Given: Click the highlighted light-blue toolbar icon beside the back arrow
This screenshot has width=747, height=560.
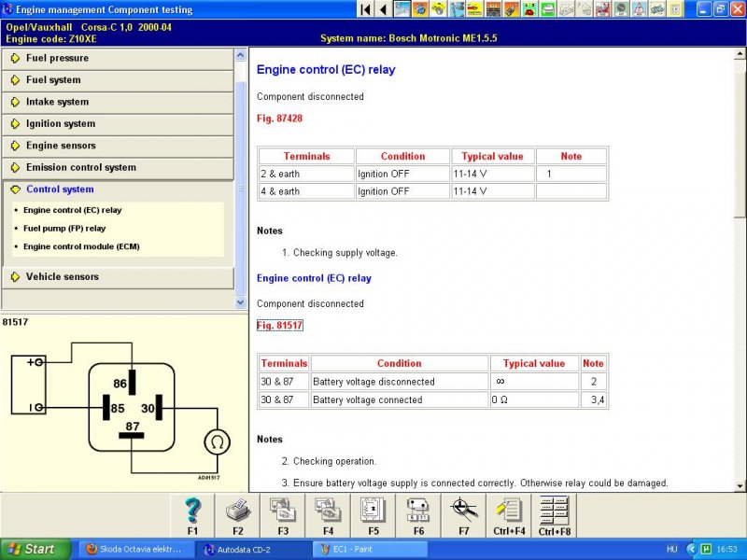Looking at the screenshot, I should pyautogui.click(x=402, y=9).
